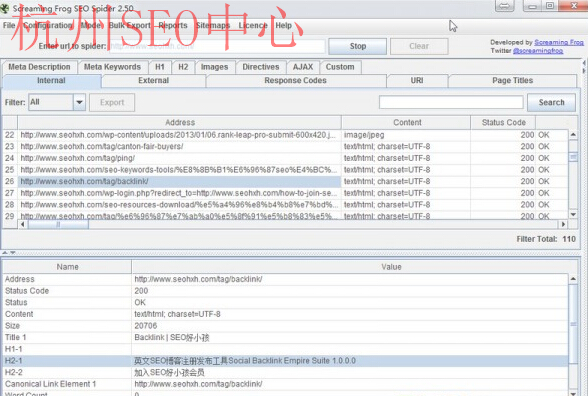Image resolution: width=588 pixels, height=396 pixels.
Task: Switch to the Directives tab
Action: click(x=261, y=67)
